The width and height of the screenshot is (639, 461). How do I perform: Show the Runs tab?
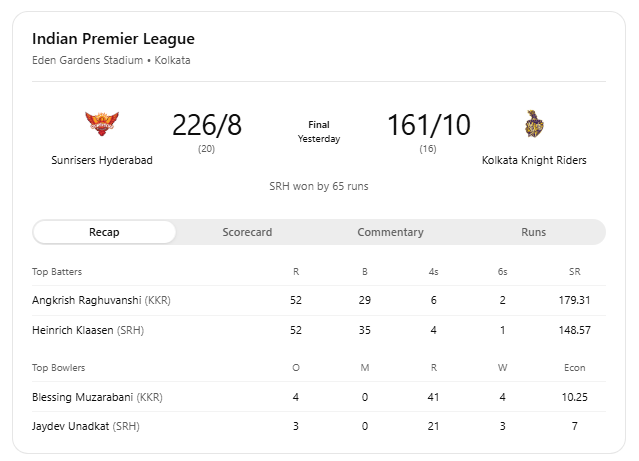533,232
